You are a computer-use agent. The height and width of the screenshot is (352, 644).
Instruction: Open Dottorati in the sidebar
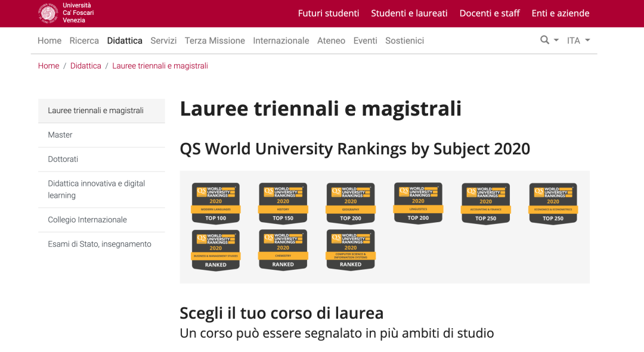[101, 159]
